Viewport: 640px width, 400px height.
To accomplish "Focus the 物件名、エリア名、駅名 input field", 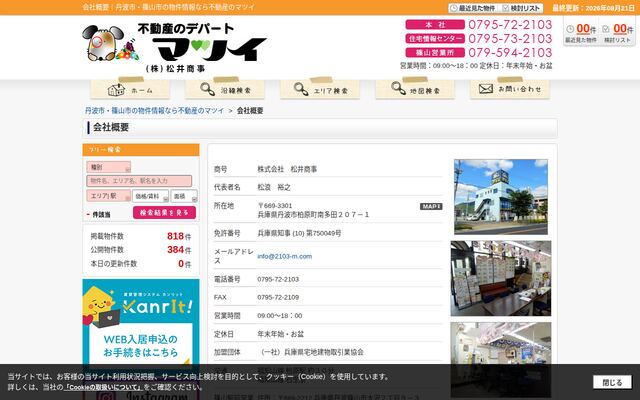I will (x=139, y=181).
